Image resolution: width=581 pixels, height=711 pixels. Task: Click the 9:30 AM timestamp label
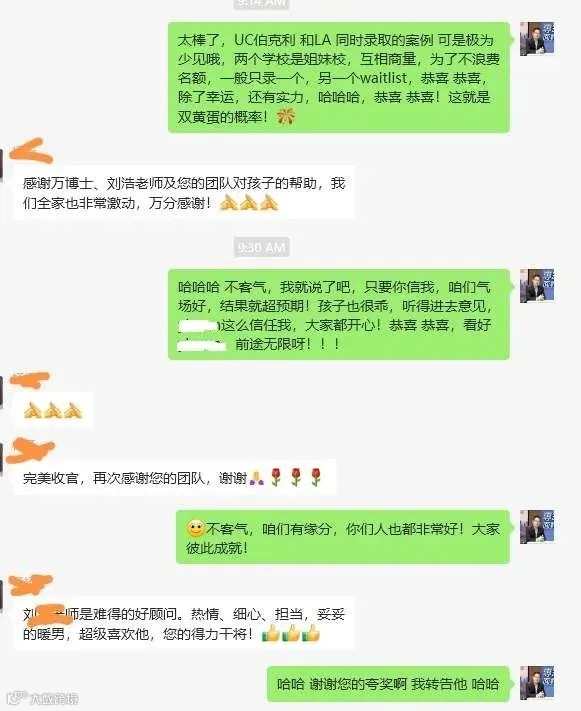coord(262,247)
